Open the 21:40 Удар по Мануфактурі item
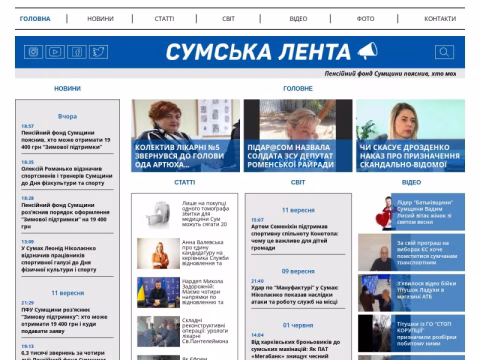 click(295, 295)
